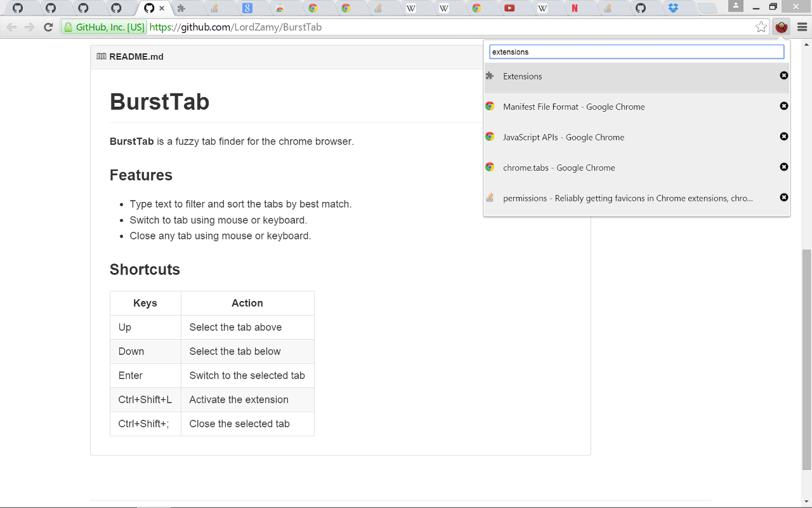This screenshot has width=812, height=508.
Task: Click the Chrome favicon beside chrome.tabs
Action: click(x=490, y=167)
